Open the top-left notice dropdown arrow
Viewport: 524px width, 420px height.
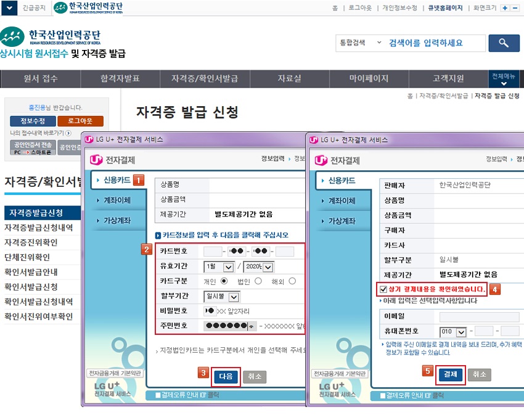9,7
